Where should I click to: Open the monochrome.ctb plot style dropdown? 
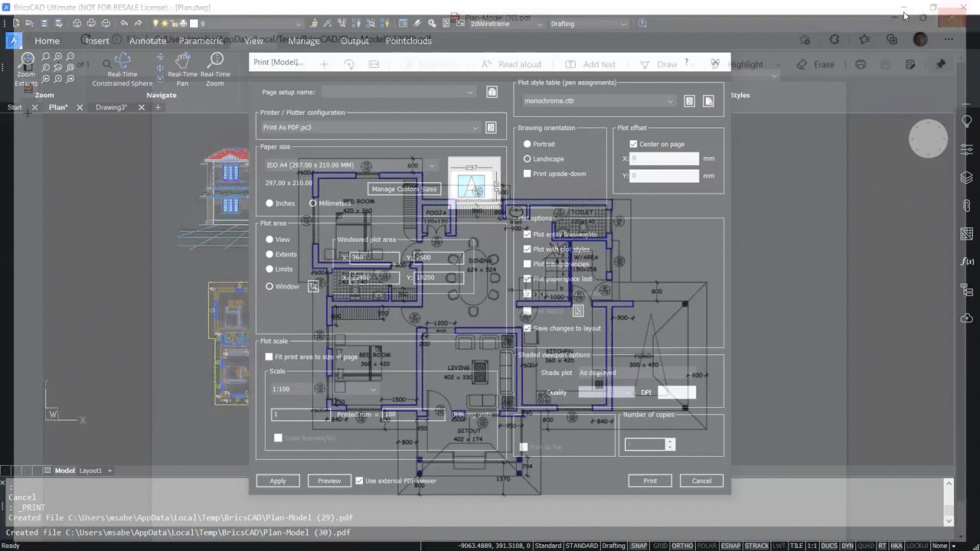[599, 101]
